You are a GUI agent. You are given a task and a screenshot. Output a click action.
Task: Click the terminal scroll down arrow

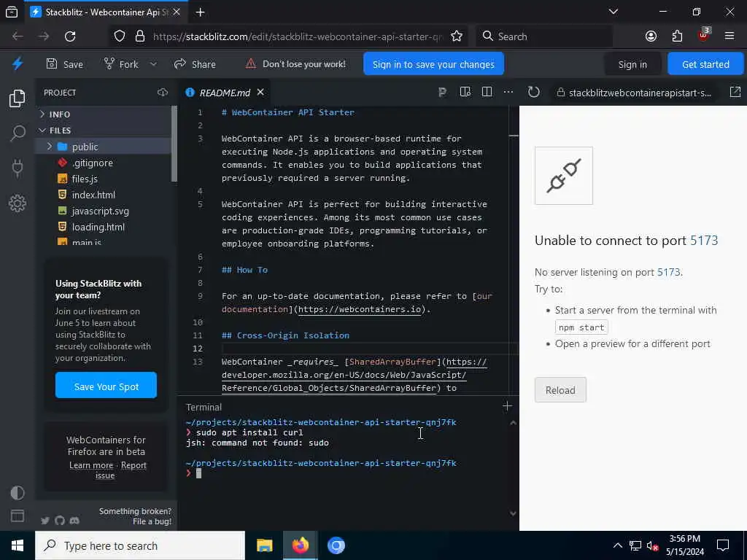click(513, 513)
